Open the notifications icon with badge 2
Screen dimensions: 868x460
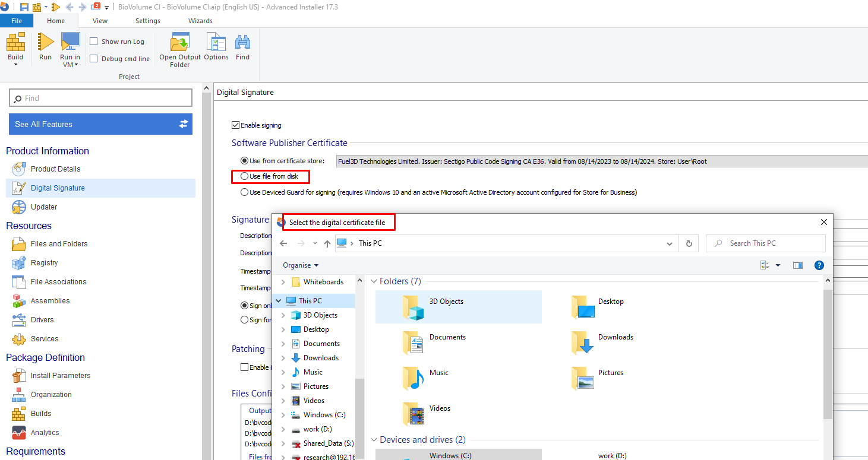click(x=95, y=7)
